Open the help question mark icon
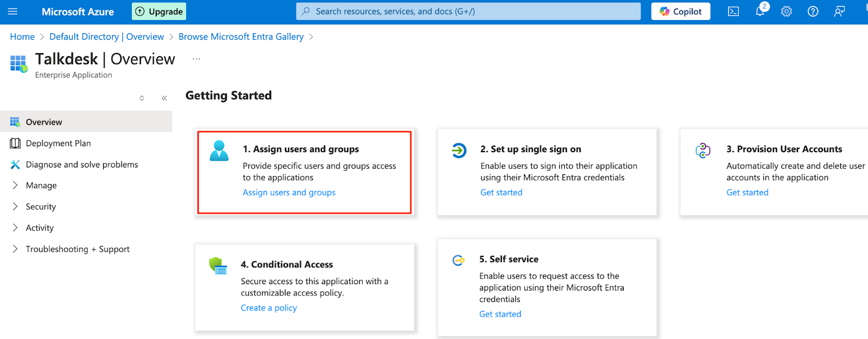Image resolution: width=868 pixels, height=339 pixels. point(813,11)
